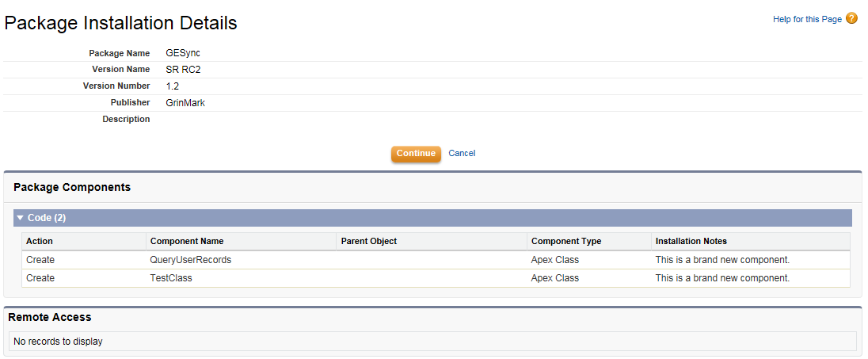
Task: Select the QueryUserRecords component name
Action: (190, 260)
